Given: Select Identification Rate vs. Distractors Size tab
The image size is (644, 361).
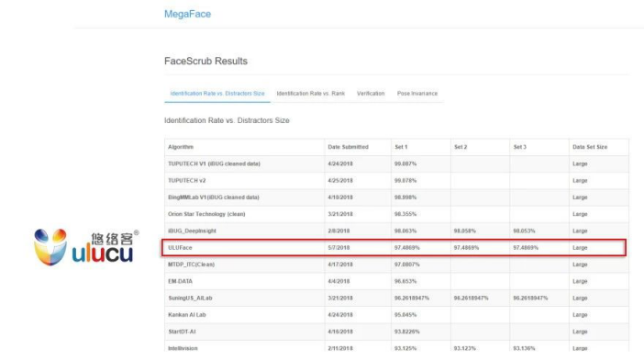Looking at the screenshot, I should [217, 94].
